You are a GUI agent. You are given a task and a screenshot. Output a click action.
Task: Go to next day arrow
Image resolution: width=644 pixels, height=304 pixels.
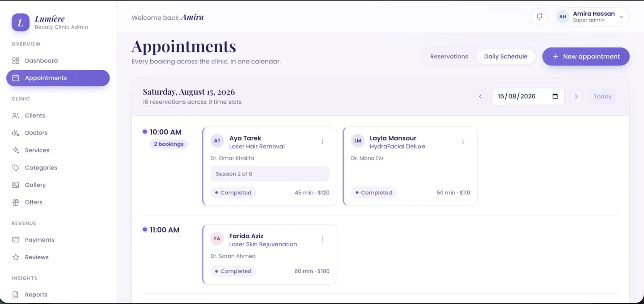tap(576, 97)
